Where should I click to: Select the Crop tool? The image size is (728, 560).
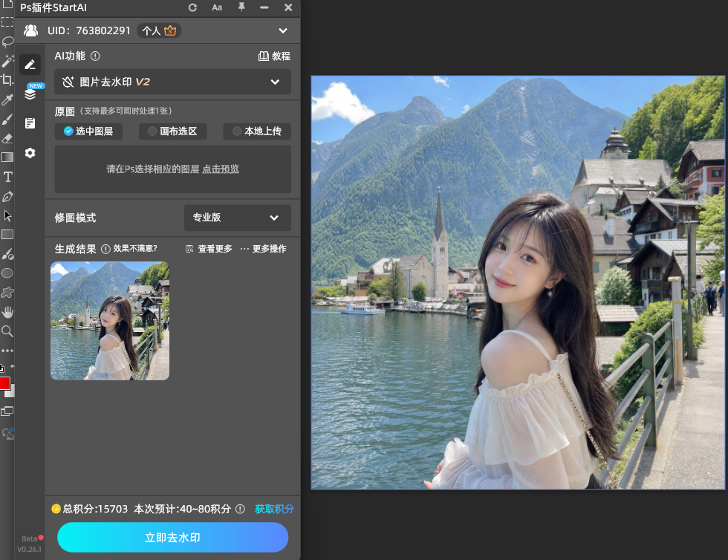click(7, 80)
